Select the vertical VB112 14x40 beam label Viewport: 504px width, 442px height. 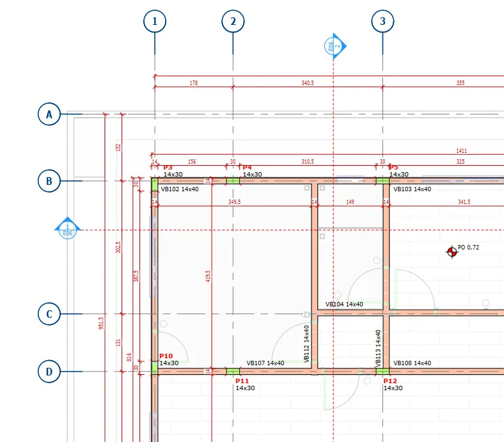(x=306, y=344)
